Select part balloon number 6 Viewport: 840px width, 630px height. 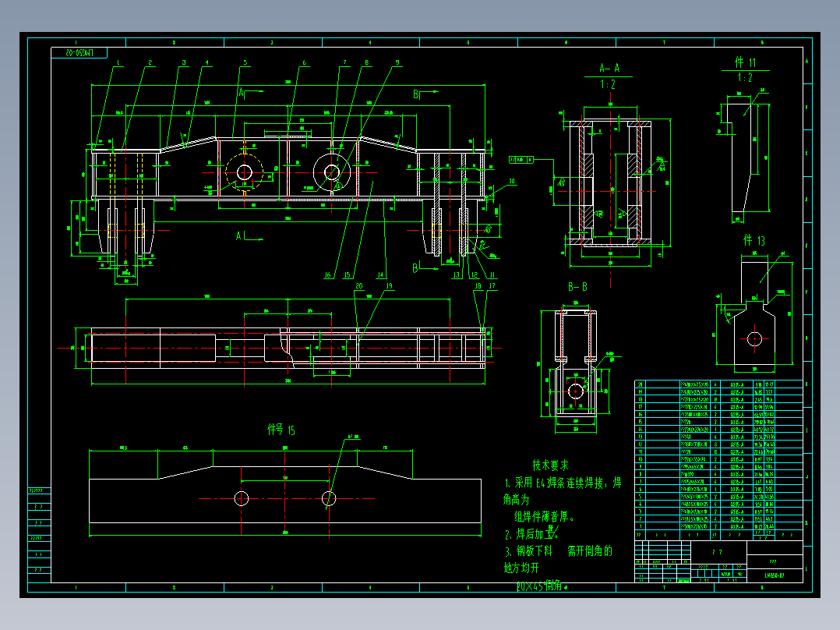coord(304,62)
